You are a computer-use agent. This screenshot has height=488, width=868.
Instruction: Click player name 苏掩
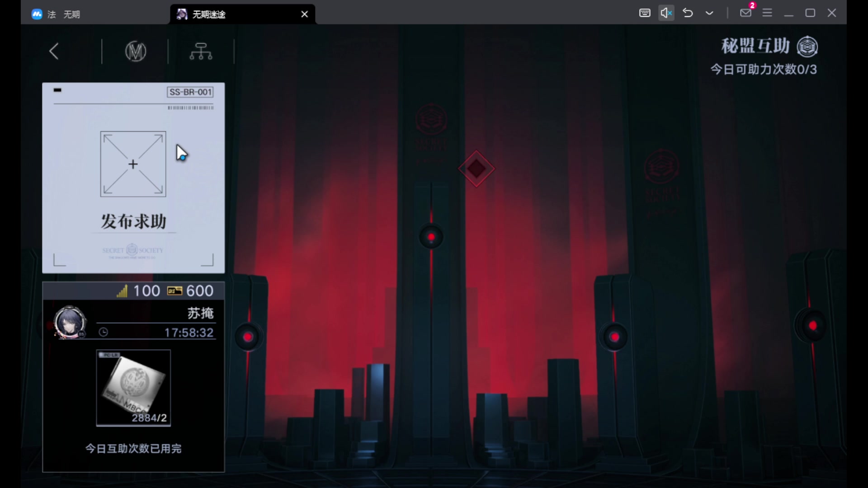tap(200, 313)
